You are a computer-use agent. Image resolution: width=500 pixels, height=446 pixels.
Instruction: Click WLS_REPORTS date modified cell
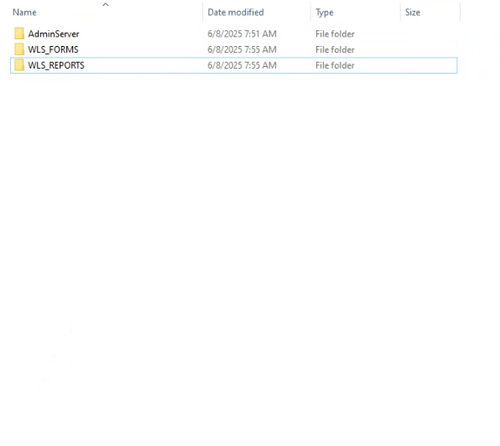point(242,65)
